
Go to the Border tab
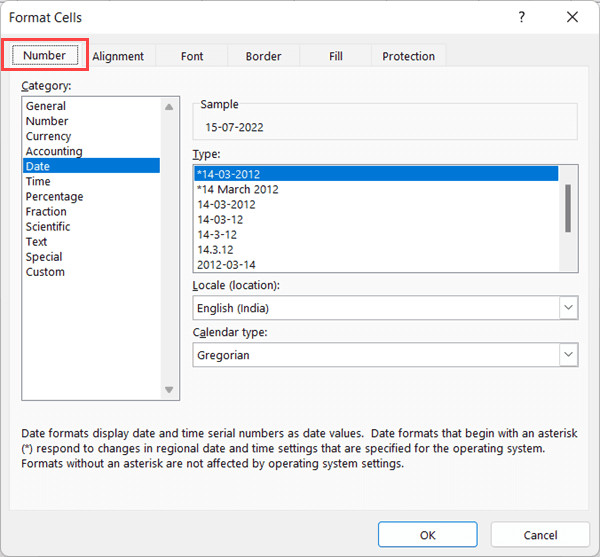coord(263,57)
